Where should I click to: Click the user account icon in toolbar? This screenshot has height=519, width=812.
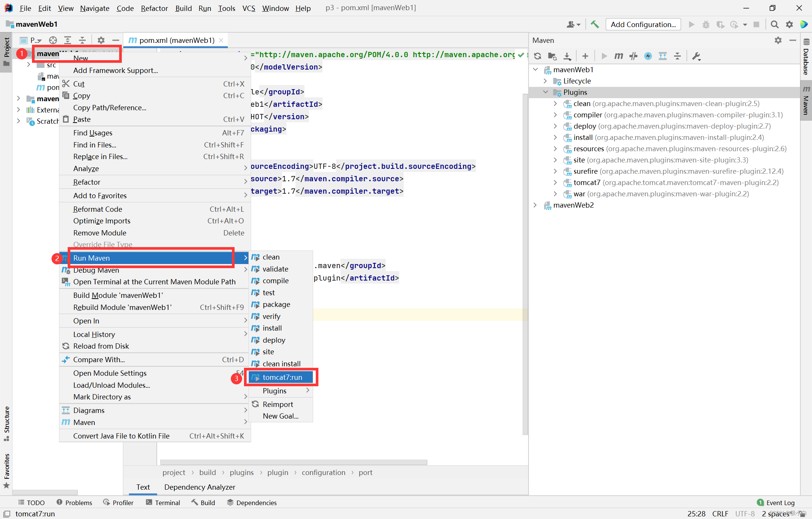pos(573,24)
